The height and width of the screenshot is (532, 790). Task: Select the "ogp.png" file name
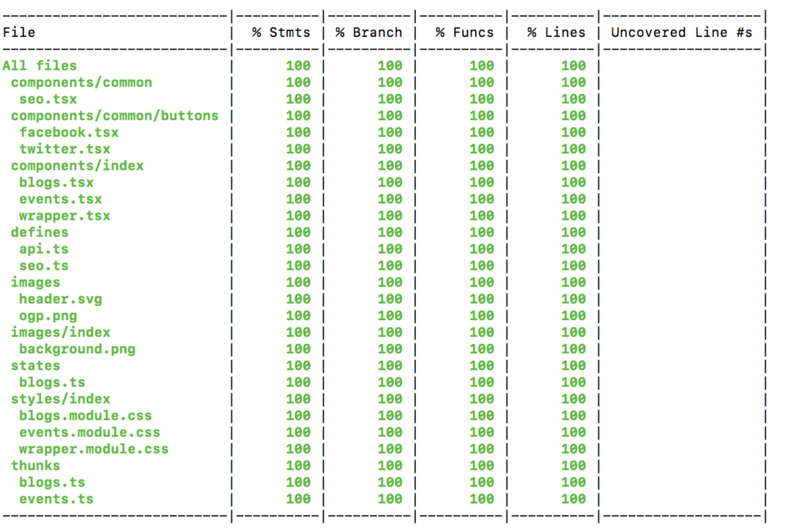(49, 315)
